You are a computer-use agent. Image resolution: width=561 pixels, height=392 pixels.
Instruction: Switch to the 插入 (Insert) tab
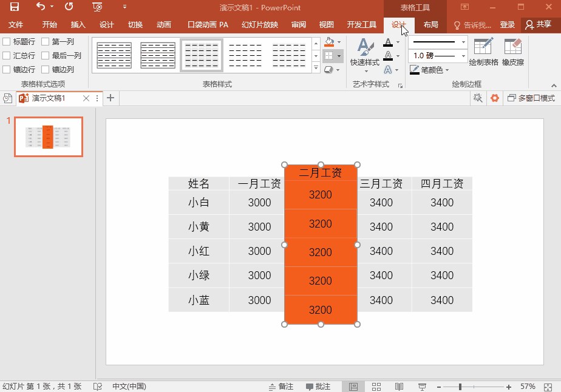78,25
